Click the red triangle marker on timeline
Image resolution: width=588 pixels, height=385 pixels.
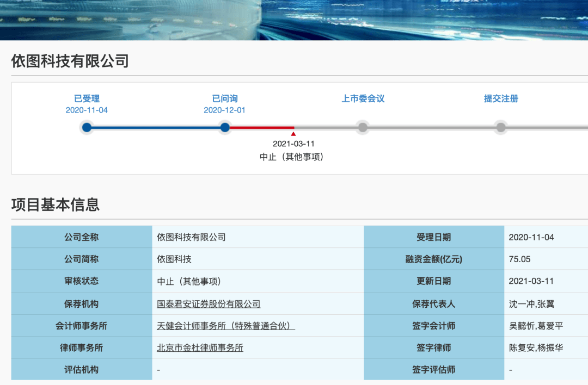(x=293, y=134)
